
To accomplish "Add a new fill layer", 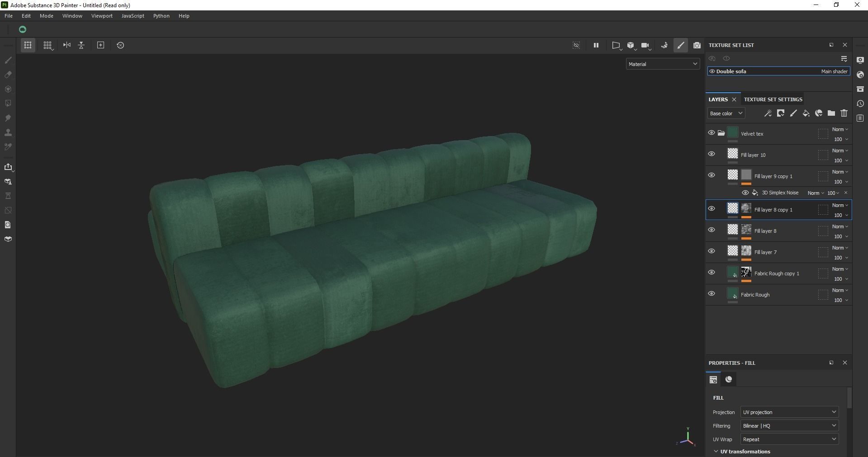I will [806, 113].
